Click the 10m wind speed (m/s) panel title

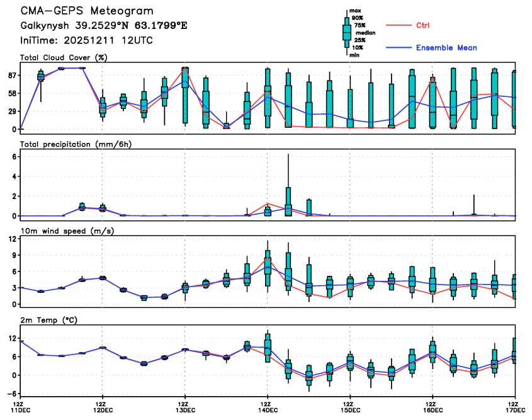pyautogui.click(x=67, y=231)
